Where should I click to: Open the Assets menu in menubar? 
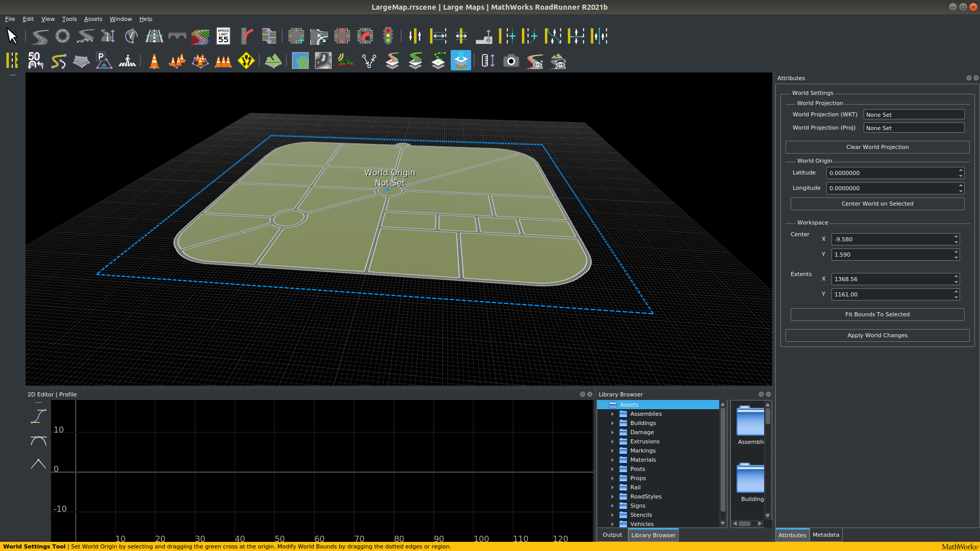(92, 18)
